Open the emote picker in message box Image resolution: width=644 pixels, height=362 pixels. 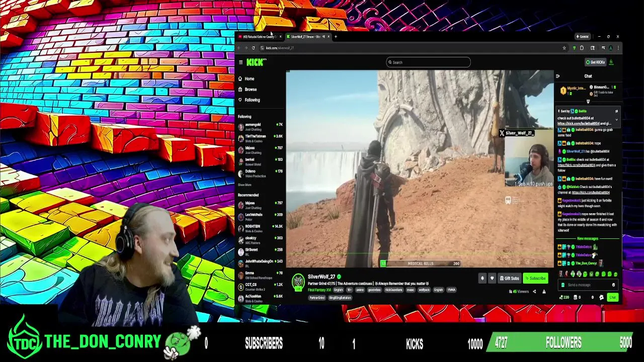pyautogui.click(x=613, y=285)
